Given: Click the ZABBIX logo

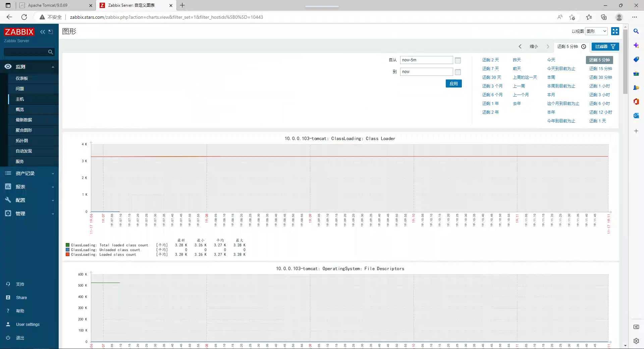Looking at the screenshot, I should 19,32.
